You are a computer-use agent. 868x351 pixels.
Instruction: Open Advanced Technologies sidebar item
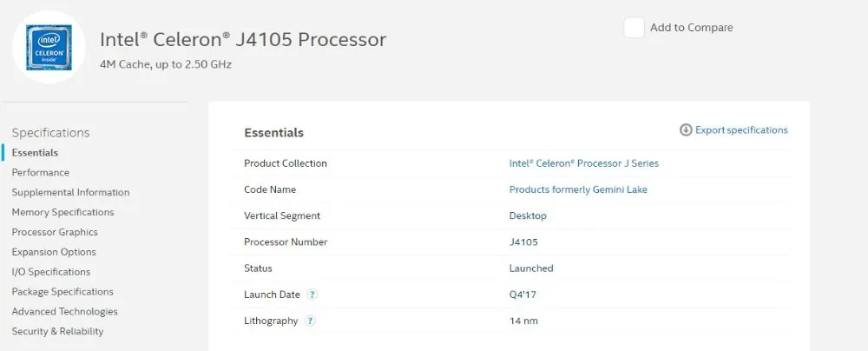click(64, 312)
